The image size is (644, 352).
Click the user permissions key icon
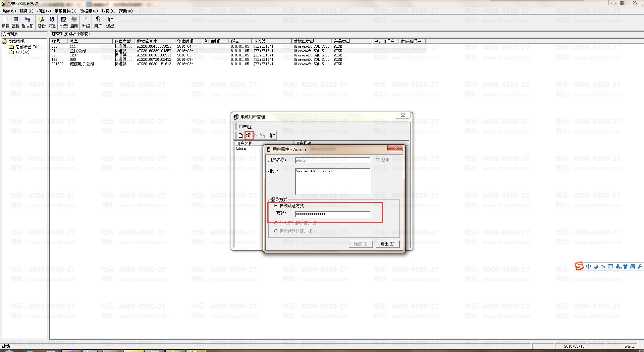263,135
